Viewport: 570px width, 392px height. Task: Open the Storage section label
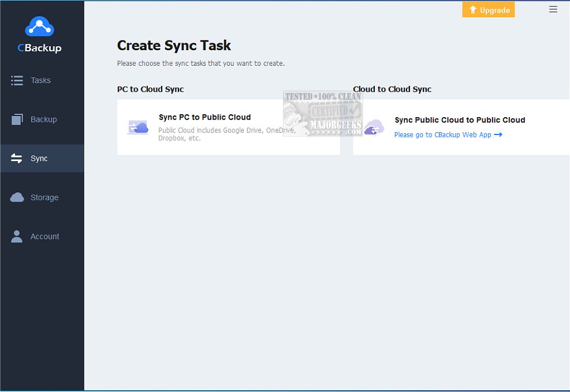click(x=44, y=197)
